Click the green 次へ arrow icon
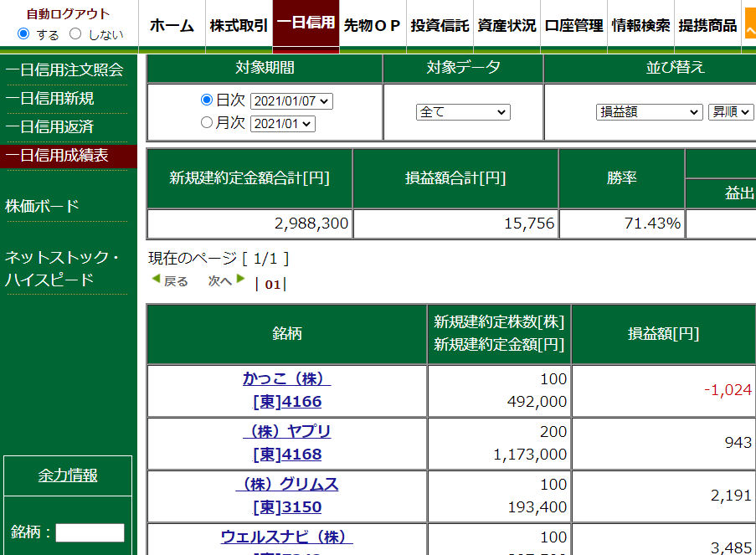 pyautogui.click(x=240, y=279)
